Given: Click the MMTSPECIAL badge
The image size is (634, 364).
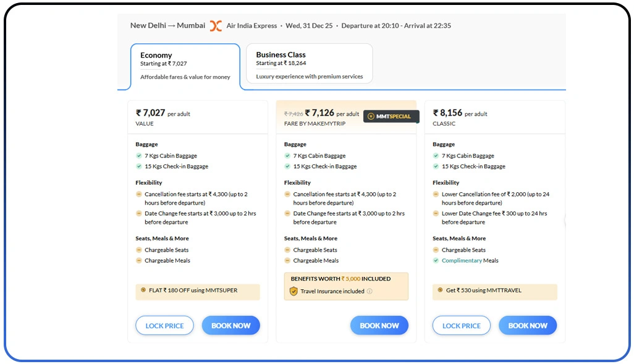Looking at the screenshot, I should (x=391, y=116).
